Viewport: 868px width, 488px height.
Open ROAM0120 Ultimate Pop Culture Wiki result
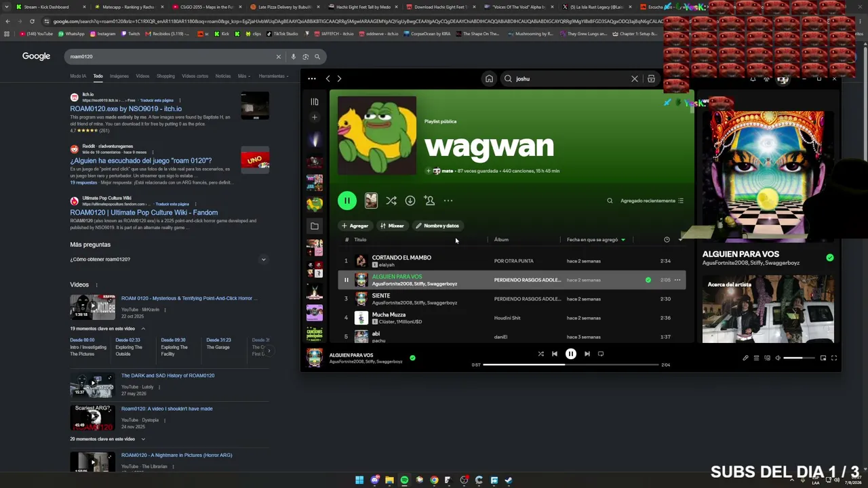tap(144, 213)
